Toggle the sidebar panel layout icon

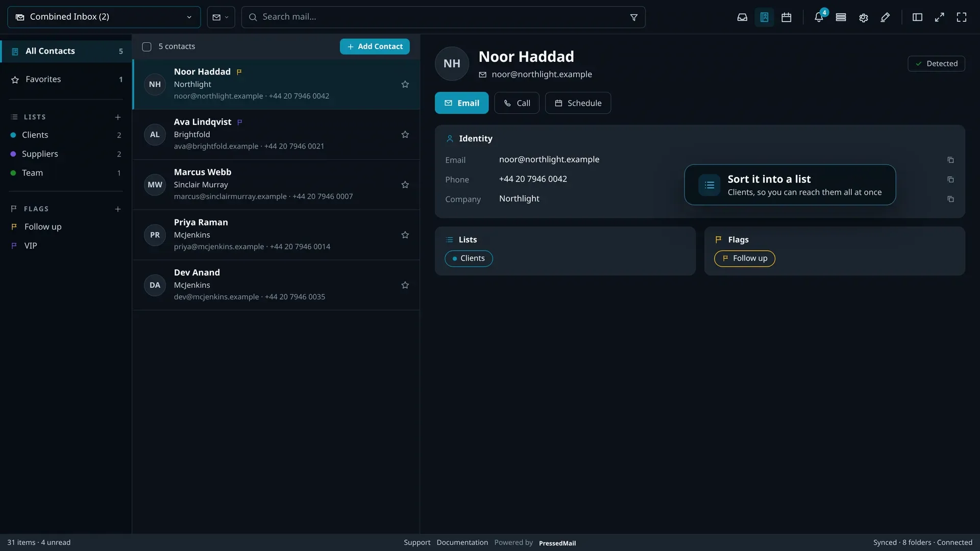point(917,17)
